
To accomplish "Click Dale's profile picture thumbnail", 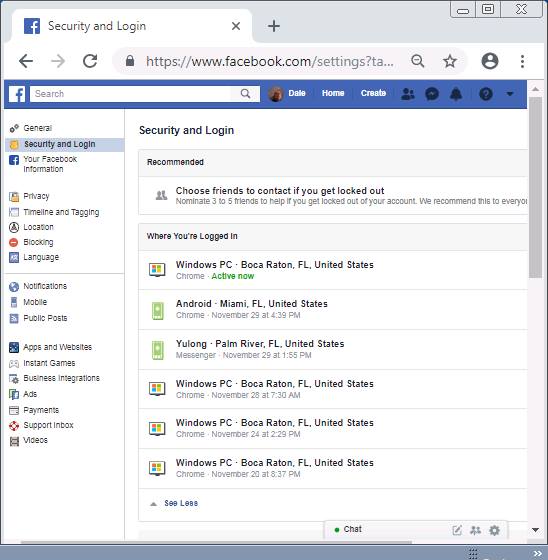I will tap(275, 94).
